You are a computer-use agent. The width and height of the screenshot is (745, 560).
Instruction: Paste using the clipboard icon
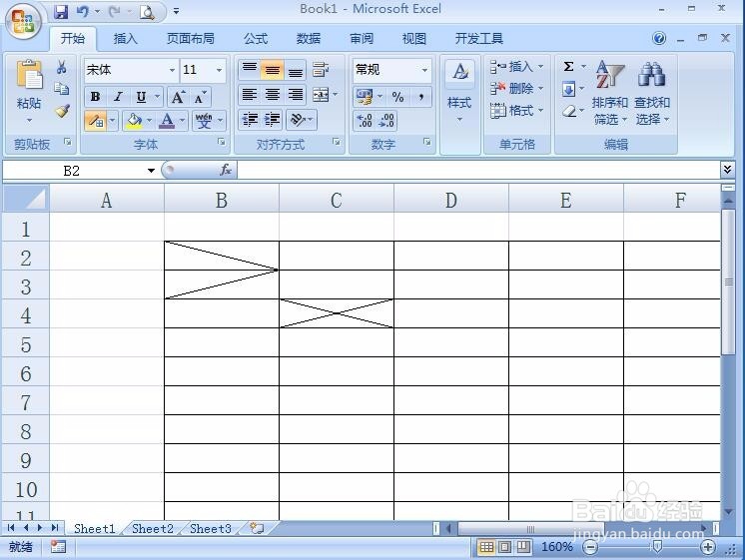(x=29, y=76)
